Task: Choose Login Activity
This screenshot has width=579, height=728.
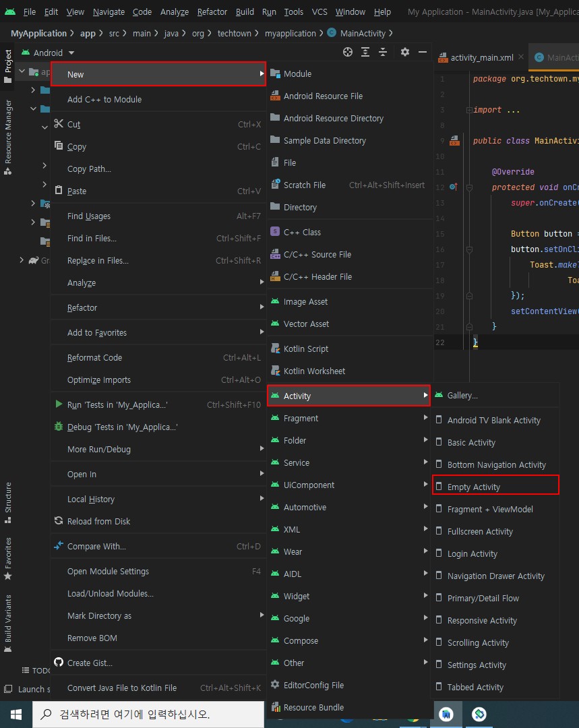Action: pos(495,553)
